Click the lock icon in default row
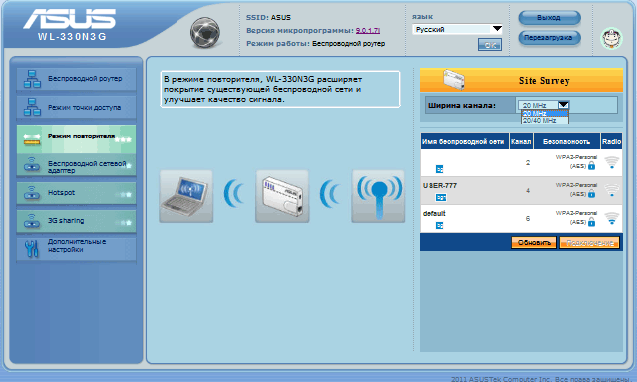637x382 pixels. coord(592,222)
